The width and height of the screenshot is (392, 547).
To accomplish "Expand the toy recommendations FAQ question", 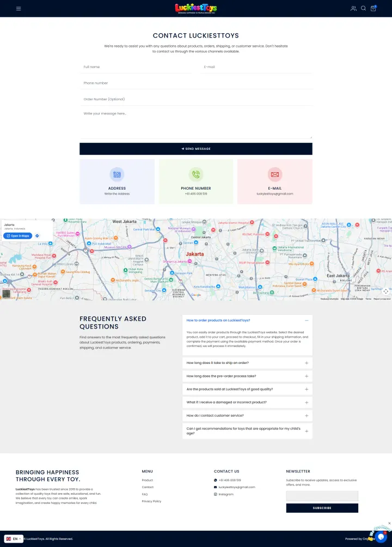I will pos(247,431).
